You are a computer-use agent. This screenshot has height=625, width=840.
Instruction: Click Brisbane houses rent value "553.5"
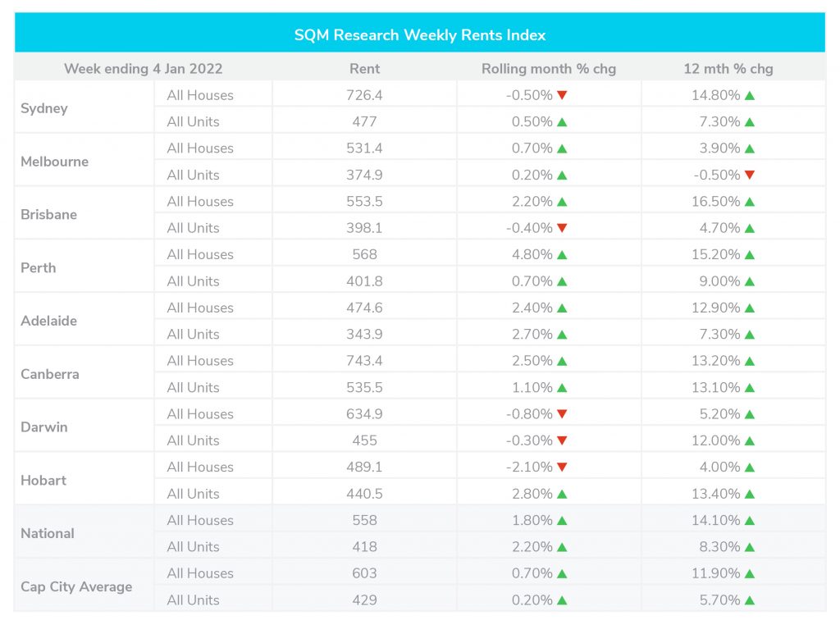pyautogui.click(x=364, y=202)
